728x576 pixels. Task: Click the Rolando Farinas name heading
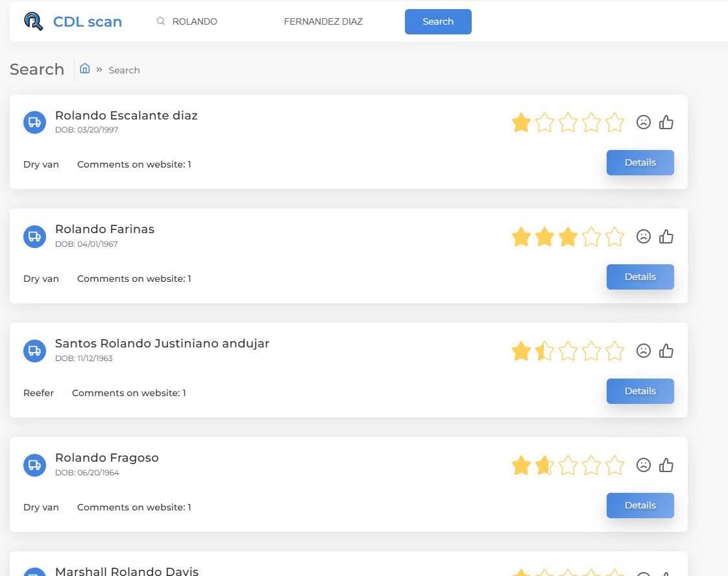(104, 229)
